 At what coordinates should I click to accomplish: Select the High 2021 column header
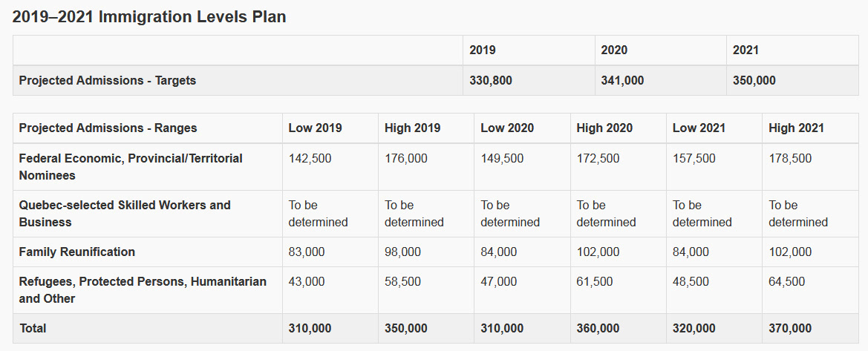796,128
